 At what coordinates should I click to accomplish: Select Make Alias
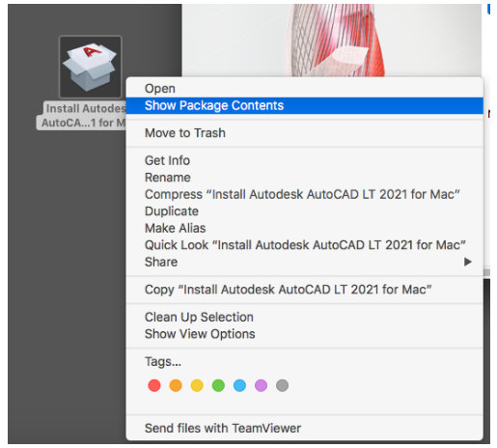[305, 228]
